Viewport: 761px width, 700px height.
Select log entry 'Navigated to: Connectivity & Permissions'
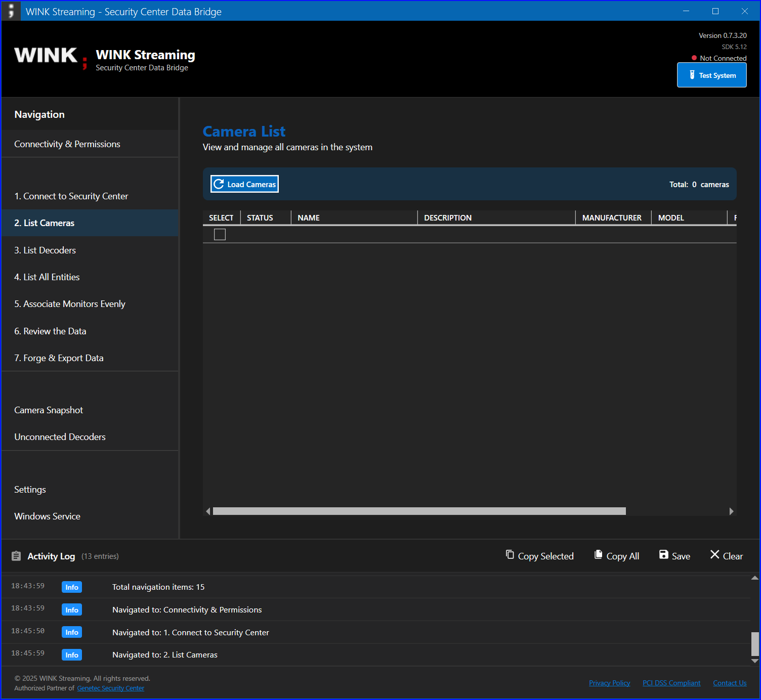coord(375,610)
